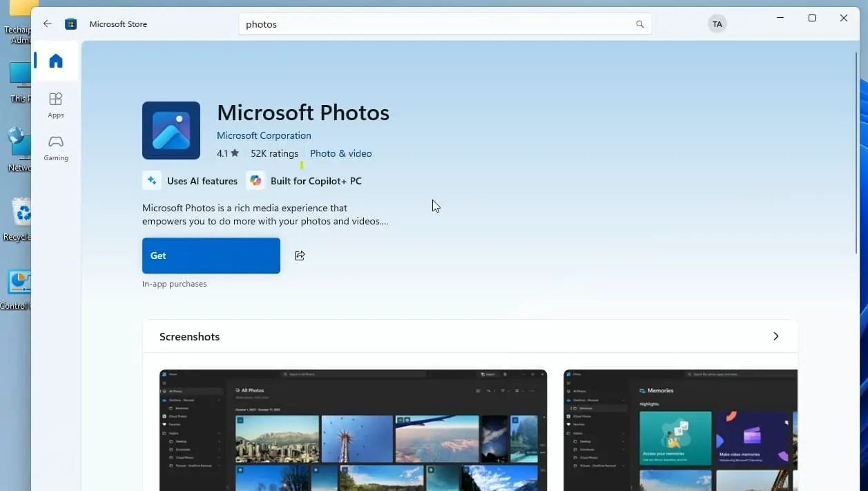
Task: Click the Uses AI features label
Action: [x=202, y=181]
